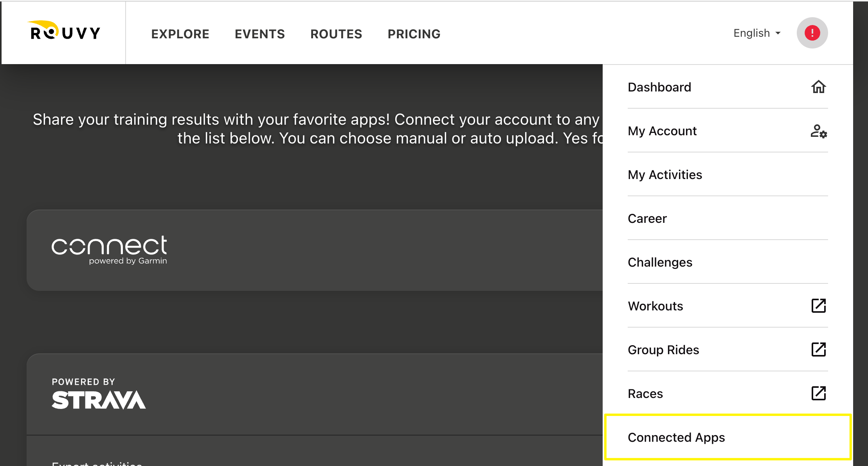Open Challenges from the menu
Screen dimensions: 868x466
[728, 262]
